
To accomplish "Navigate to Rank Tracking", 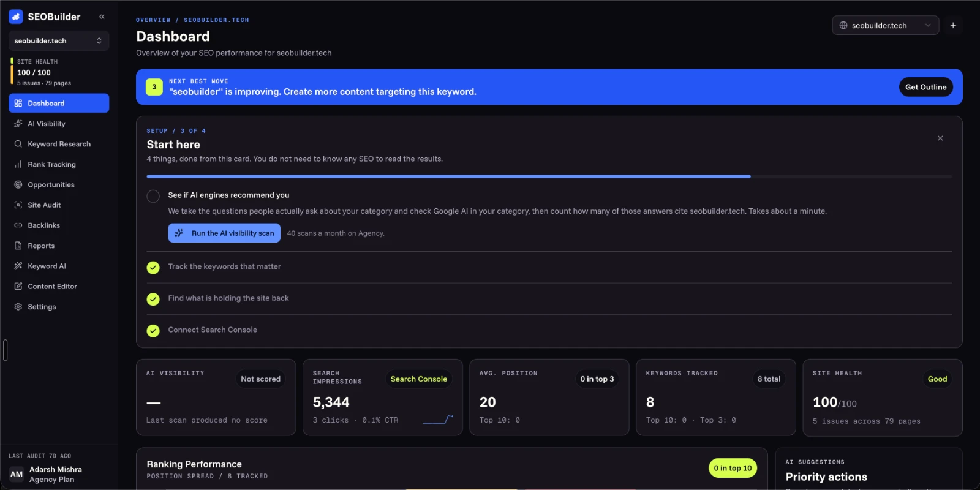I will [x=59, y=164].
